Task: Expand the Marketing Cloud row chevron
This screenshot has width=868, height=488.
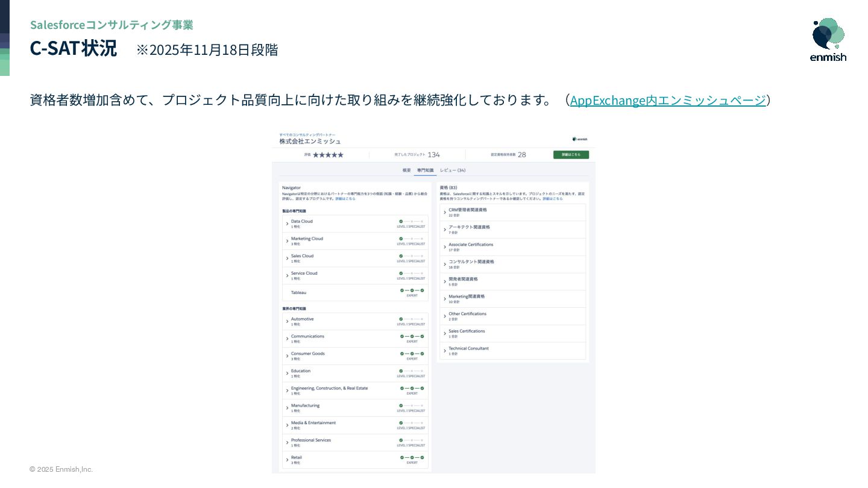Action: point(287,241)
